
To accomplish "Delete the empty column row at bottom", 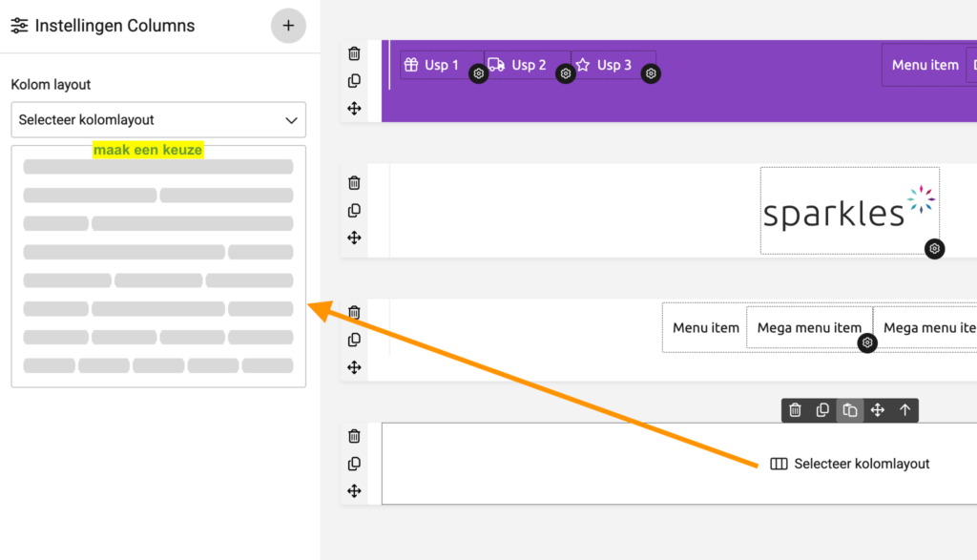I will pos(354,436).
